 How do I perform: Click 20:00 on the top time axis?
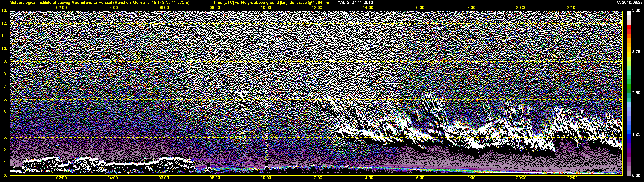pos(521,7)
